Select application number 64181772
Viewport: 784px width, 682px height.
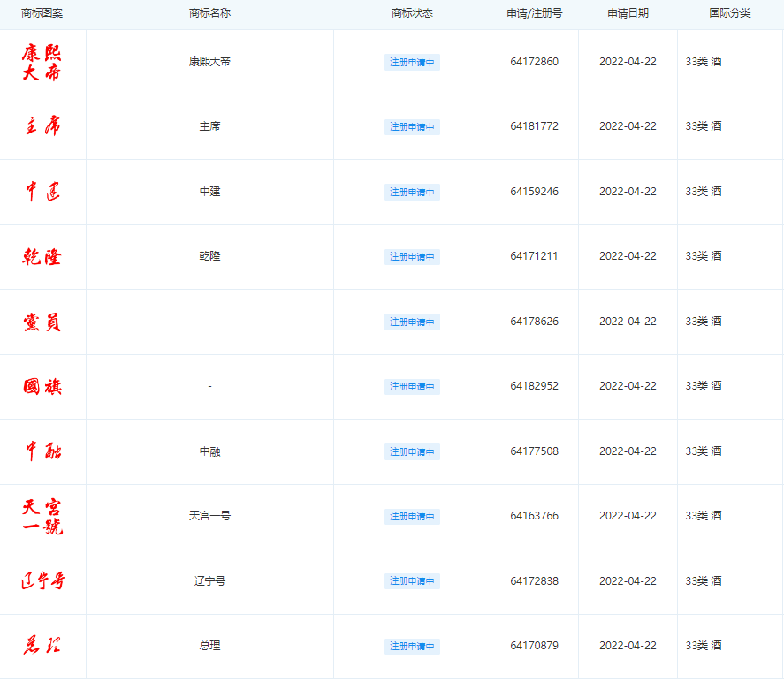pyautogui.click(x=535, y=126)
